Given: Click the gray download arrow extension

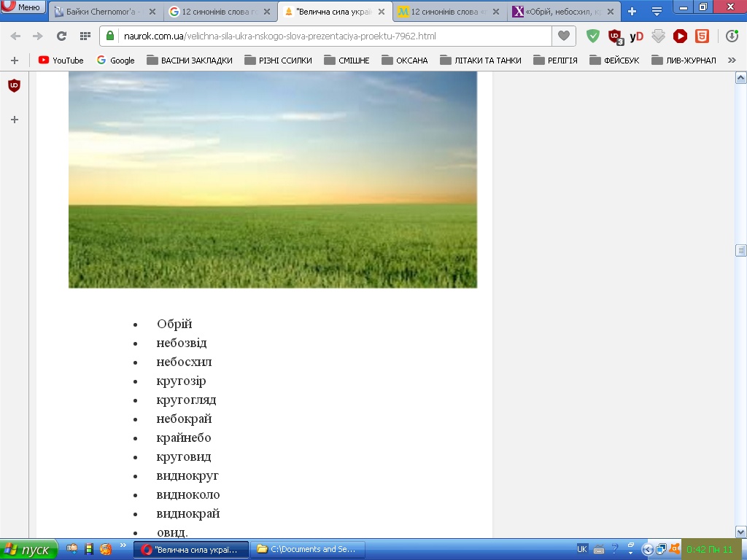Looking at the screenshot, I should click(x=659, y=36).
